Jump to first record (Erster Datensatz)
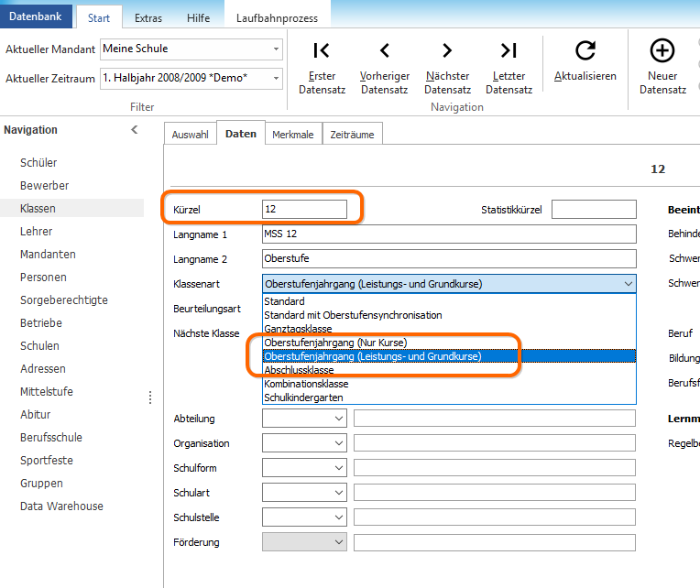Screen dimensions: 700x588 pyautogui.click(x=322, y=69)
